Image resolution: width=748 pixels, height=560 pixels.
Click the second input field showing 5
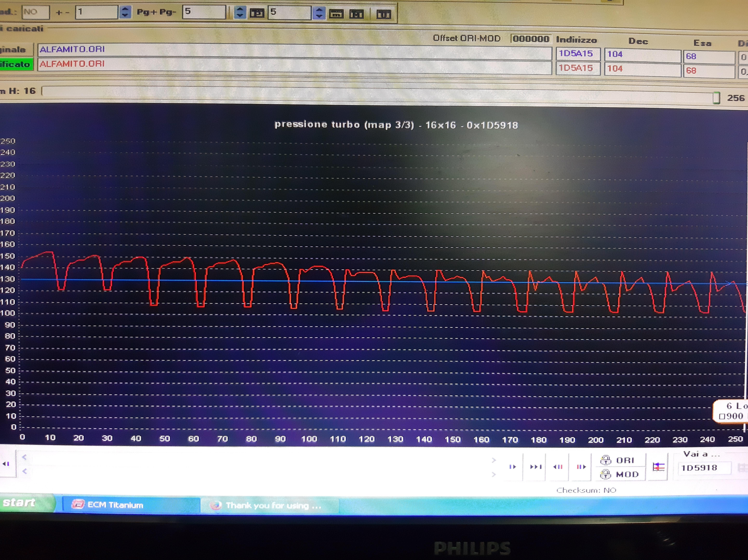pyautogui.click(x=289, y=12)
